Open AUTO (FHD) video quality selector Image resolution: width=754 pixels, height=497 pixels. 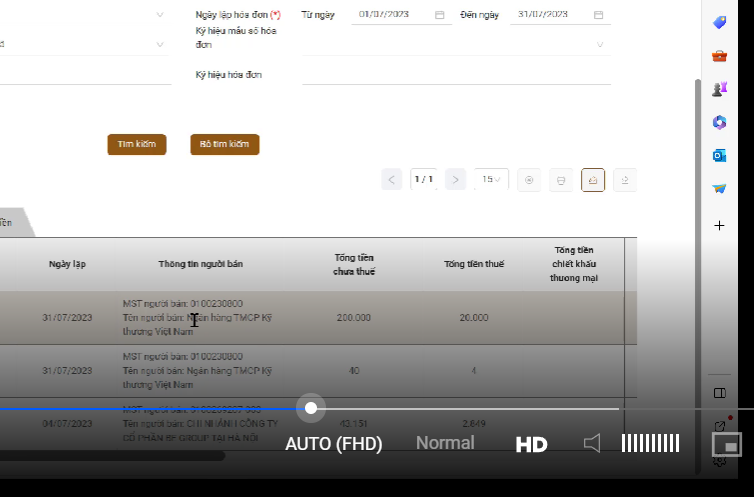334,443
